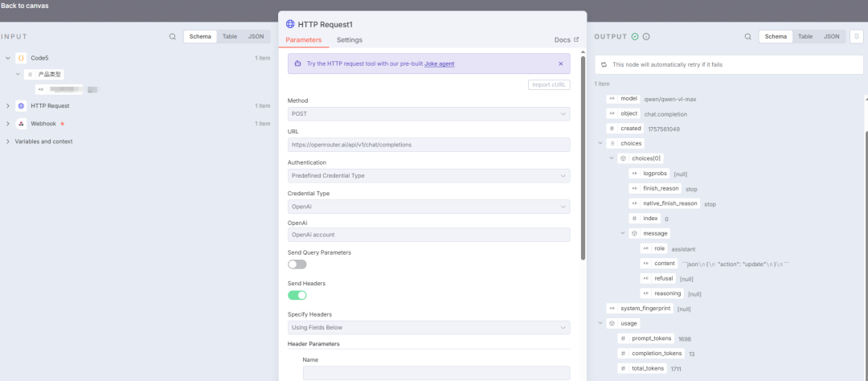Viewport: 868px width, 381px height.
Task: Click into the URL field
Action: [x=429, y=145]
